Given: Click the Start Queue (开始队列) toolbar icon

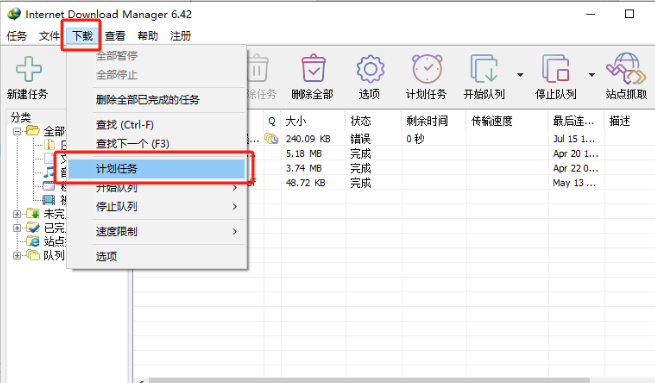Looking at the screenshot, I should coord(484,68).
